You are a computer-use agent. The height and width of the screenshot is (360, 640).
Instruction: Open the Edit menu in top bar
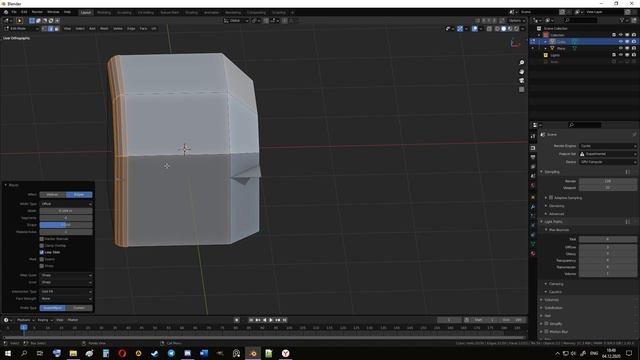click(24, 12)
